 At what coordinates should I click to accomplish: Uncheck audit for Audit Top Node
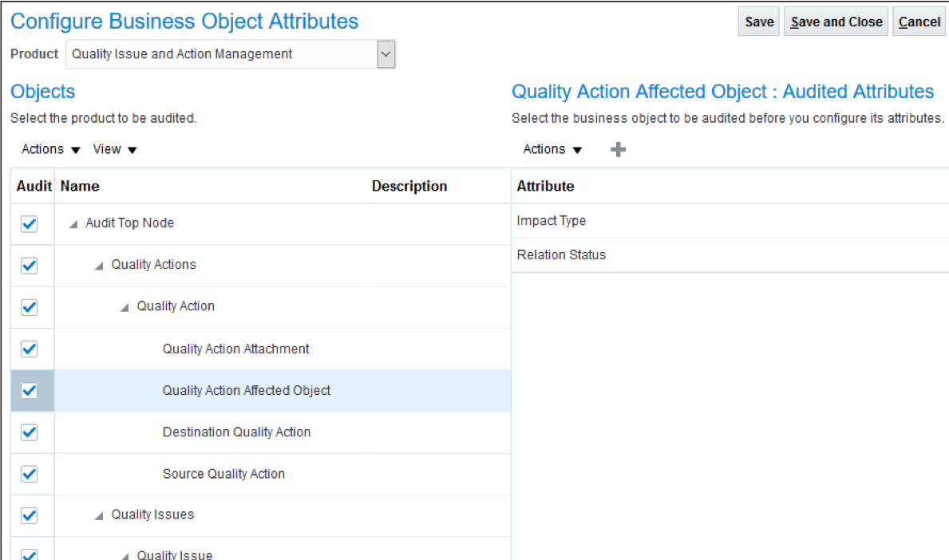[x=30, y=223]
